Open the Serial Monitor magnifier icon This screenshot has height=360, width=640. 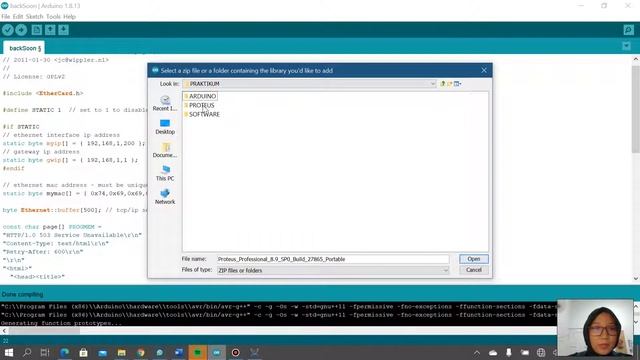coord(629,30)
